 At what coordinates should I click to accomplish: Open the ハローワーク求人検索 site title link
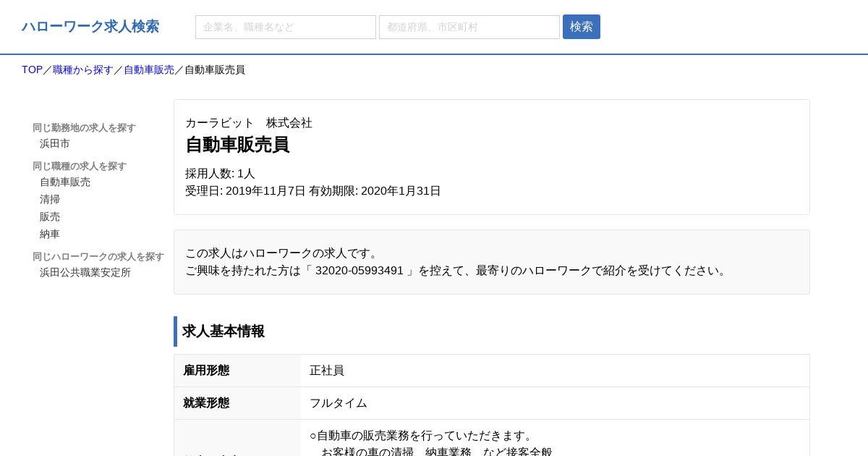(x=90, y=27)
